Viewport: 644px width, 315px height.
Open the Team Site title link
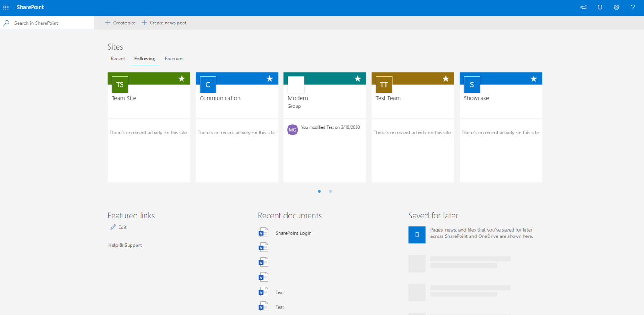(124, 98)
